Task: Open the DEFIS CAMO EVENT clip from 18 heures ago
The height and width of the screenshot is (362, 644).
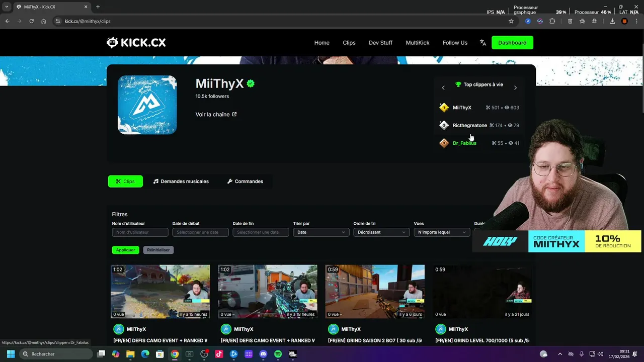Action: (268, 292)
